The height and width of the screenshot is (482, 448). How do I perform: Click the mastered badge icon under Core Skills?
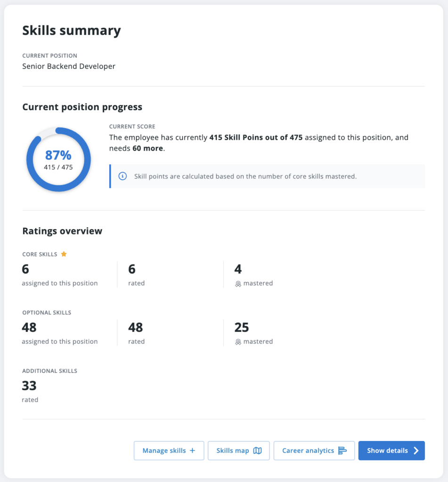click(238, 283)
